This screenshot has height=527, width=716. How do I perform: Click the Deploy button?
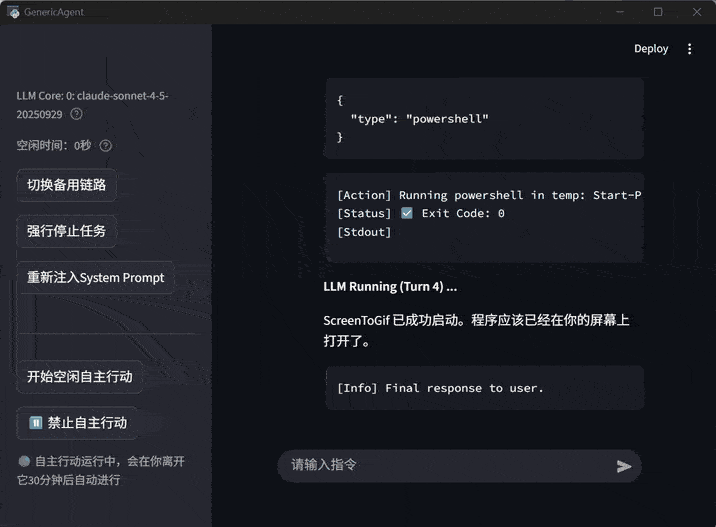651,49
